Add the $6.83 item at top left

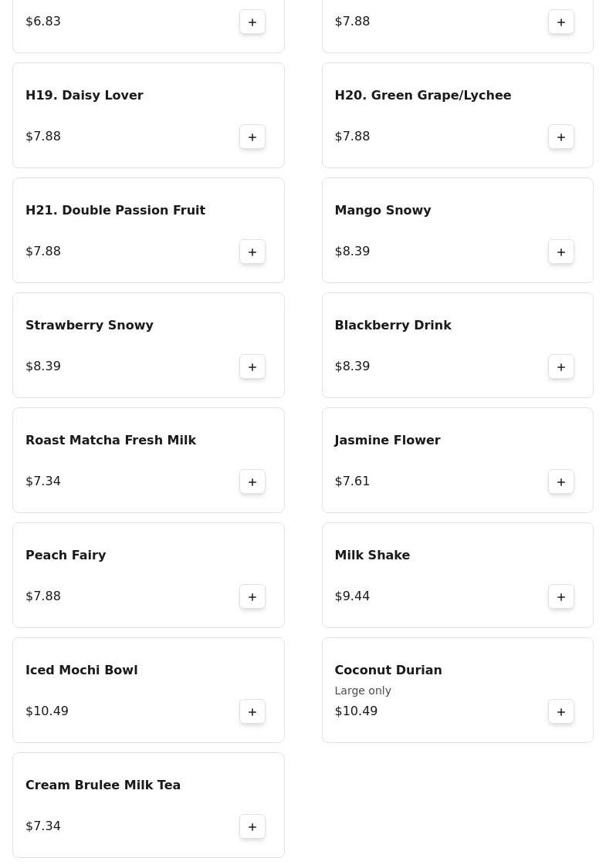[x=252, y=22]
